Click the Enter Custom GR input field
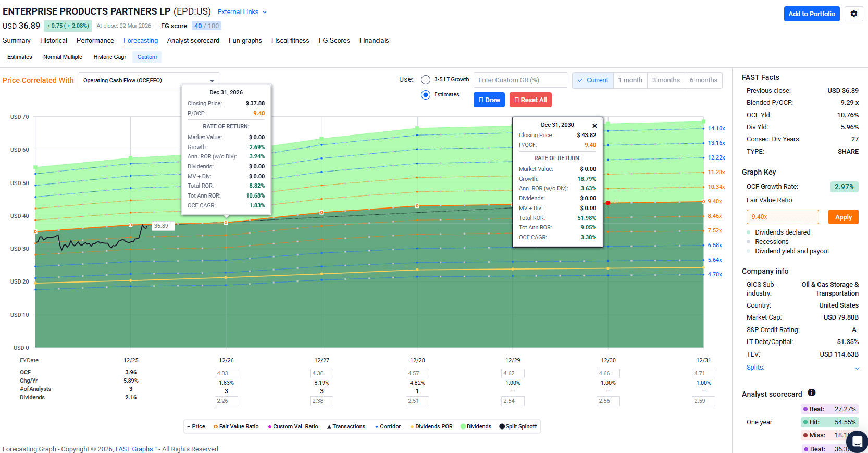Viewport: 868px width, 453px height. (520, 80)
